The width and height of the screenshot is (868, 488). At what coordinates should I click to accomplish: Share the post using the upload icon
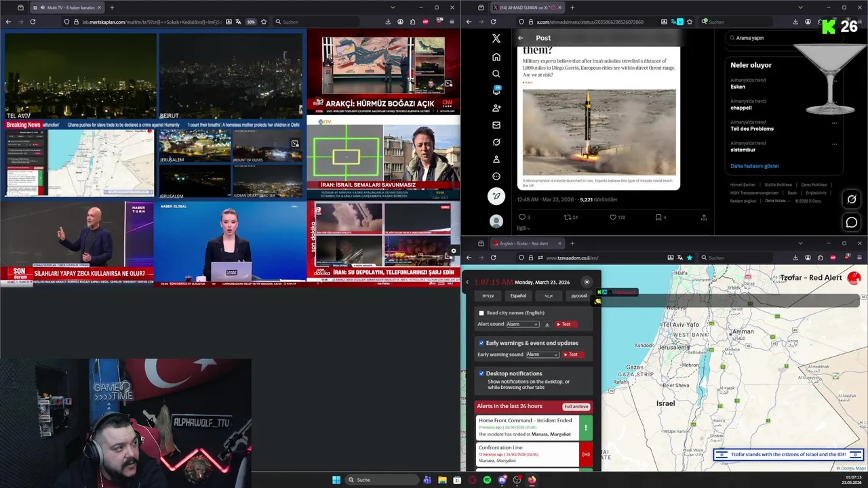click(704, 218)
